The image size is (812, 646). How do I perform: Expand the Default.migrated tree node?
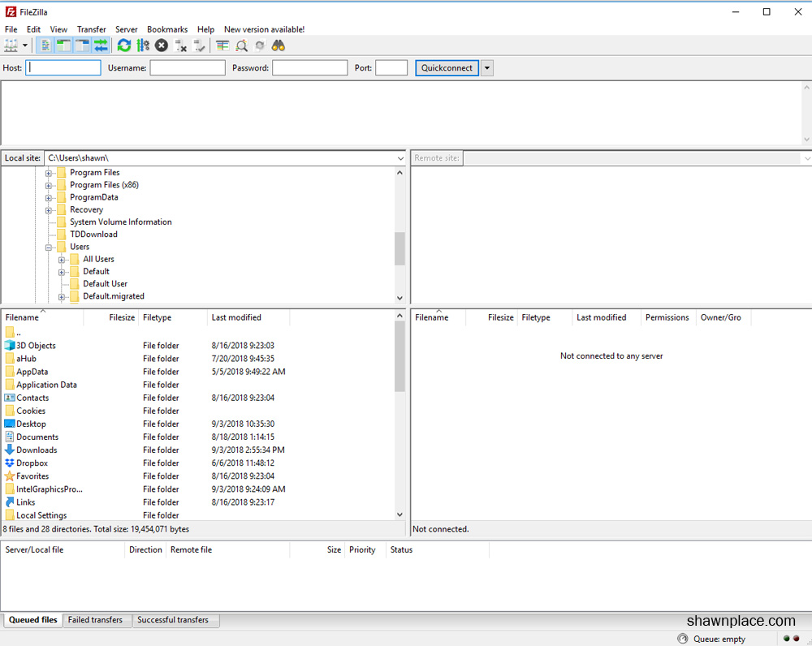(x=62, y=297)
